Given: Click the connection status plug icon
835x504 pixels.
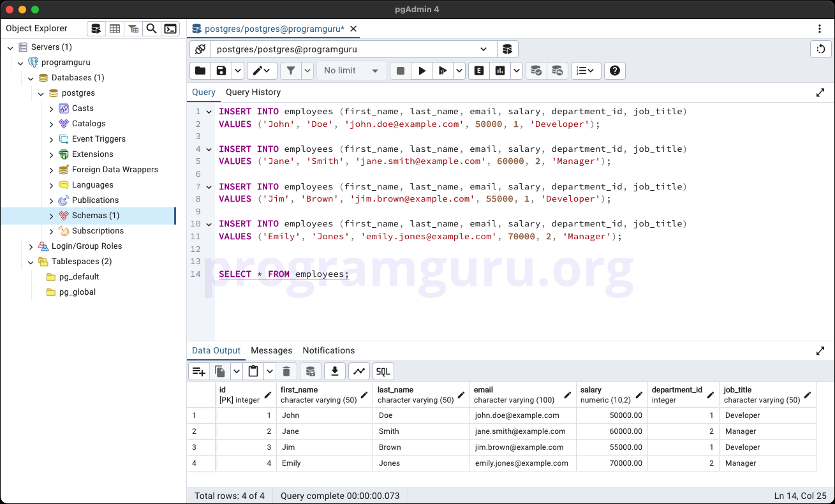Looking at the screenshot, I should coord(200,49).
